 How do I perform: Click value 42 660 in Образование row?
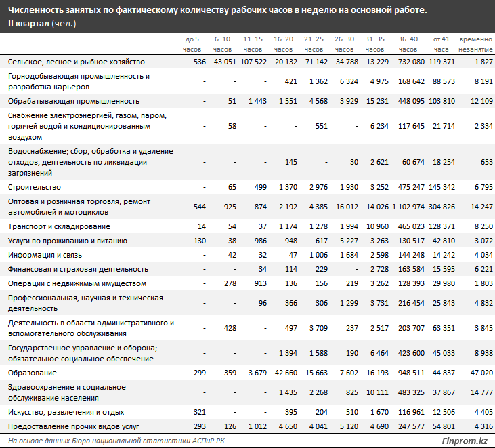286,373
